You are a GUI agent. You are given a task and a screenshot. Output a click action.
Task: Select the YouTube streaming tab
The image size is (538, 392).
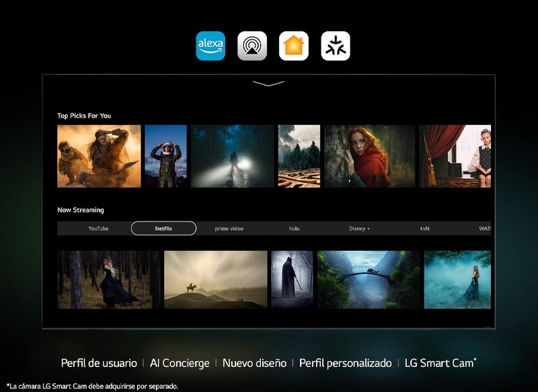pos(98,229)
